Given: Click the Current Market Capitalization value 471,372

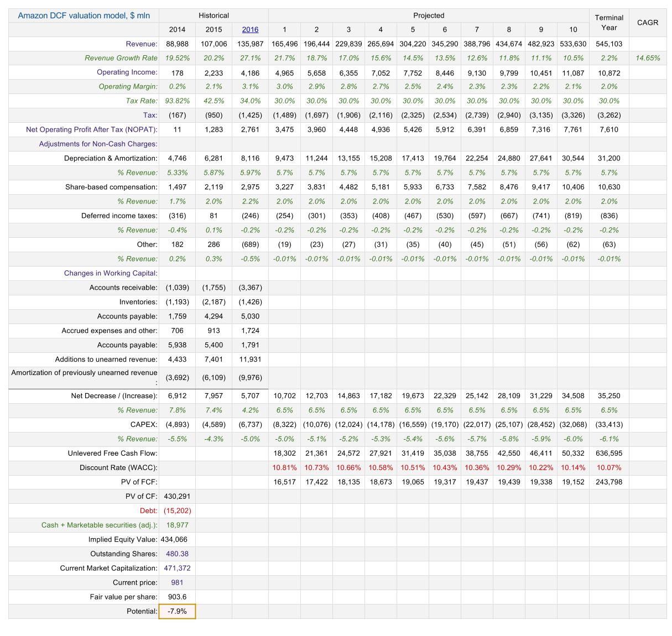Looking at the screenshot, I should pos(177,568).
